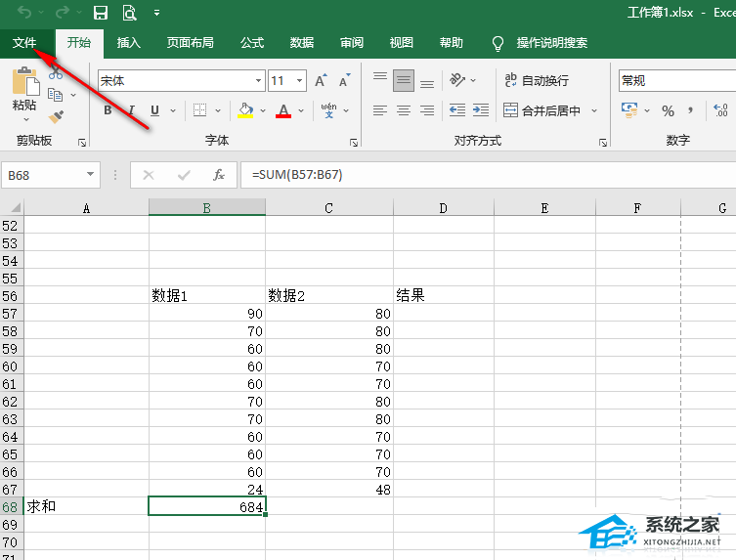736x560 pixels.
Task: Click the phonetic guide wén icon
Action: [x=328, y=110]
